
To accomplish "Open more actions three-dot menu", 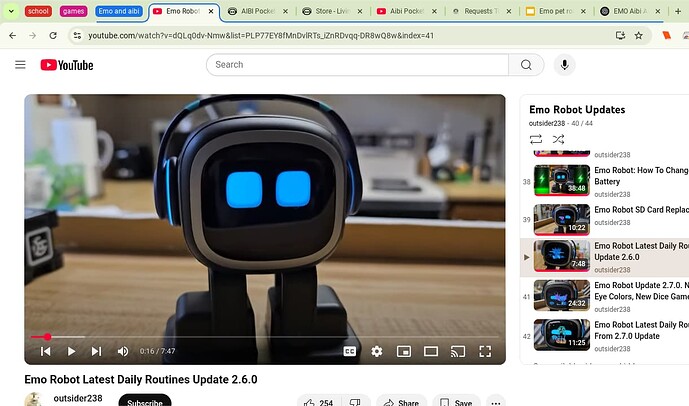I will click(496, 402).
